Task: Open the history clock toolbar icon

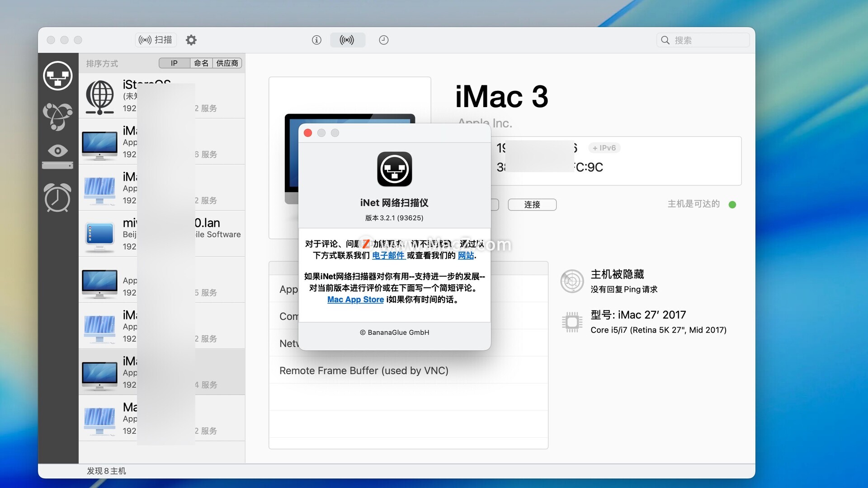Action: [x=383, y=40]
